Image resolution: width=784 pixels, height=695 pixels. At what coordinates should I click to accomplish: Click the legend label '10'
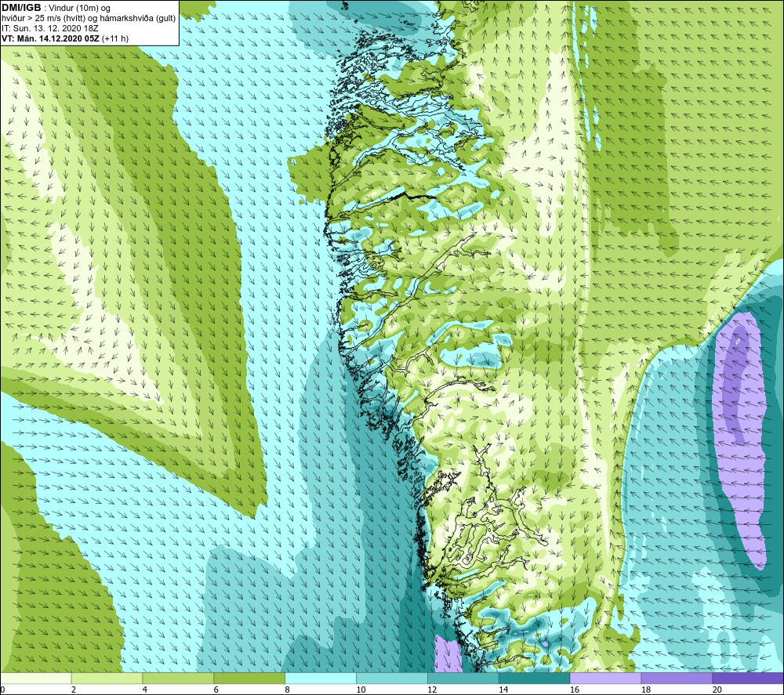(361, 690)
